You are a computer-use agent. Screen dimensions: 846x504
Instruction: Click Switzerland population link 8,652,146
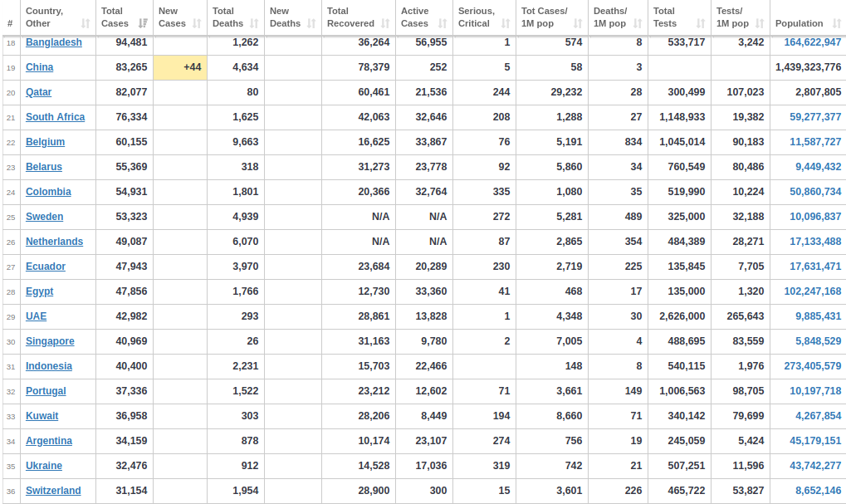(819, 491)
